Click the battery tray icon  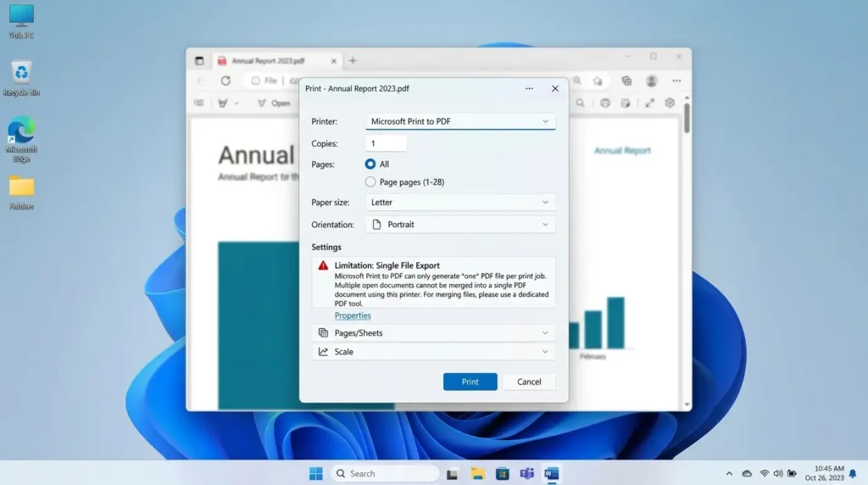pyautogui.click(x=793, y=473)
